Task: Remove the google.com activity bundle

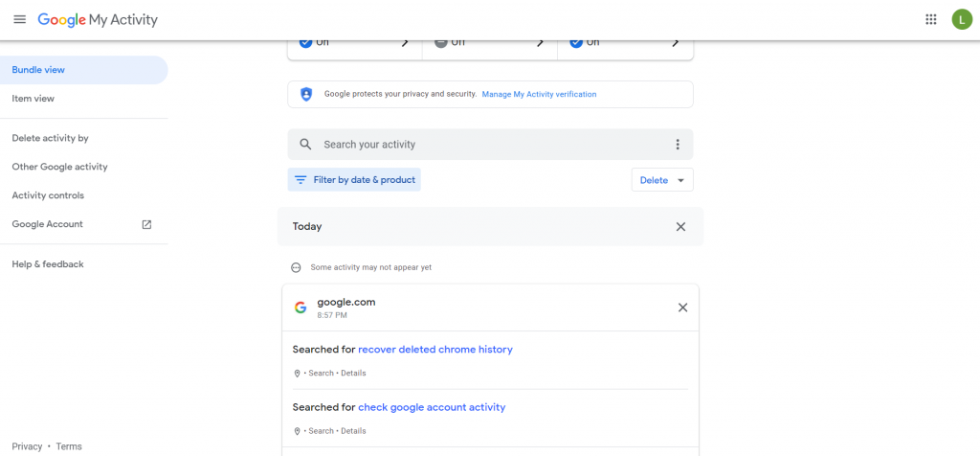Action: pos(682,308)
